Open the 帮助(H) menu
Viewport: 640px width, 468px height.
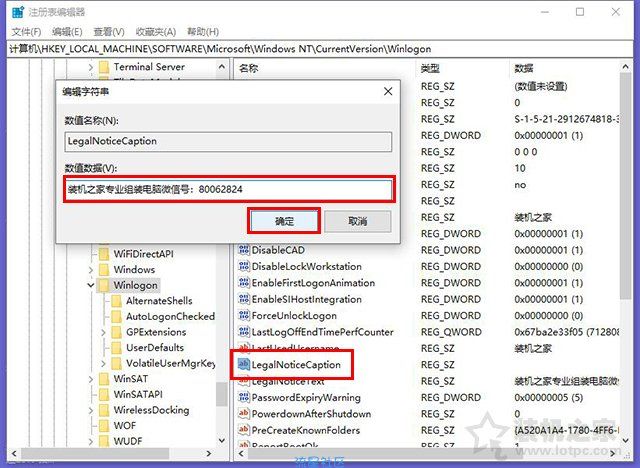click(x=203, y=32)
